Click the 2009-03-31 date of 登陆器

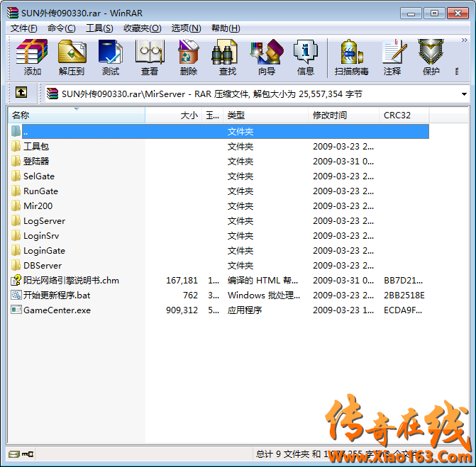click(x=343, y=162)
